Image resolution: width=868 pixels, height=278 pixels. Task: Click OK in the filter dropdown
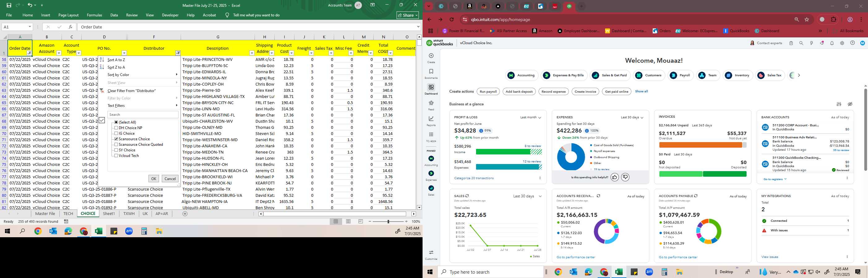pos(154,179)
